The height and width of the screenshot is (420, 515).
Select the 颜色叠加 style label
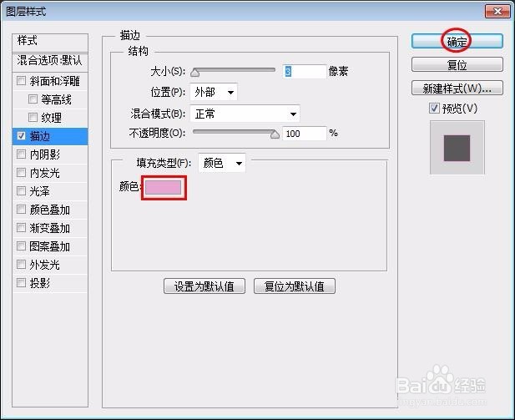point(49,210)
